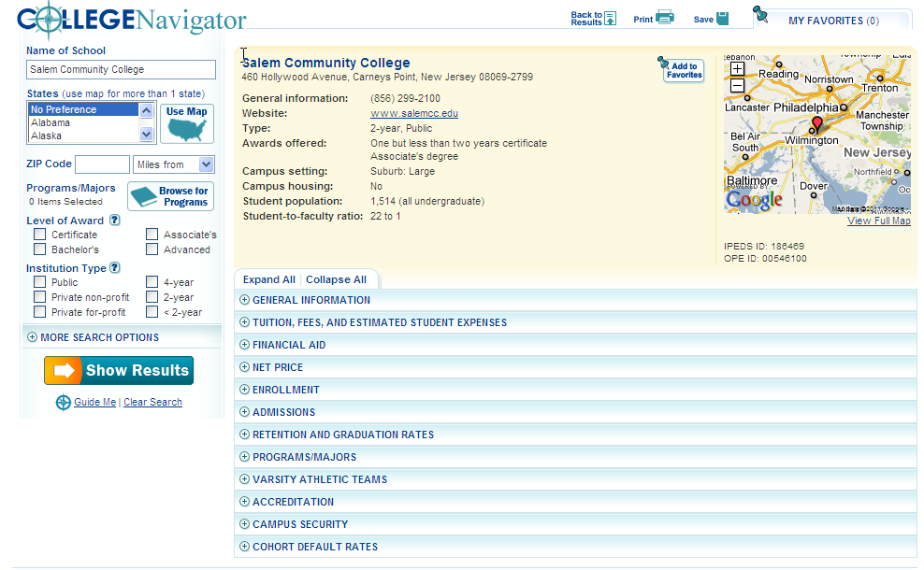Viewport: 924px width, 570px height.
Task: Zoom out on the map with minus
Action: click(x=737, y=85)
